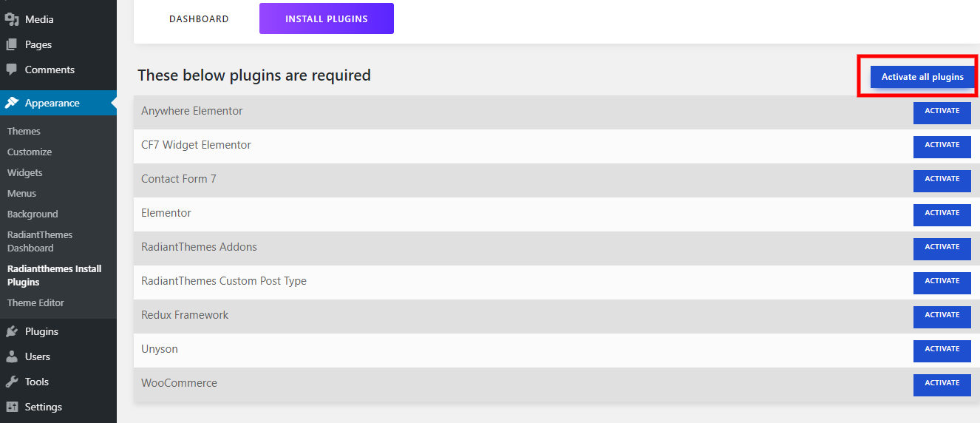This screenshot has width=980, height=423.
Task: Click the Comments bubble icon
Action: click(12, 70)
